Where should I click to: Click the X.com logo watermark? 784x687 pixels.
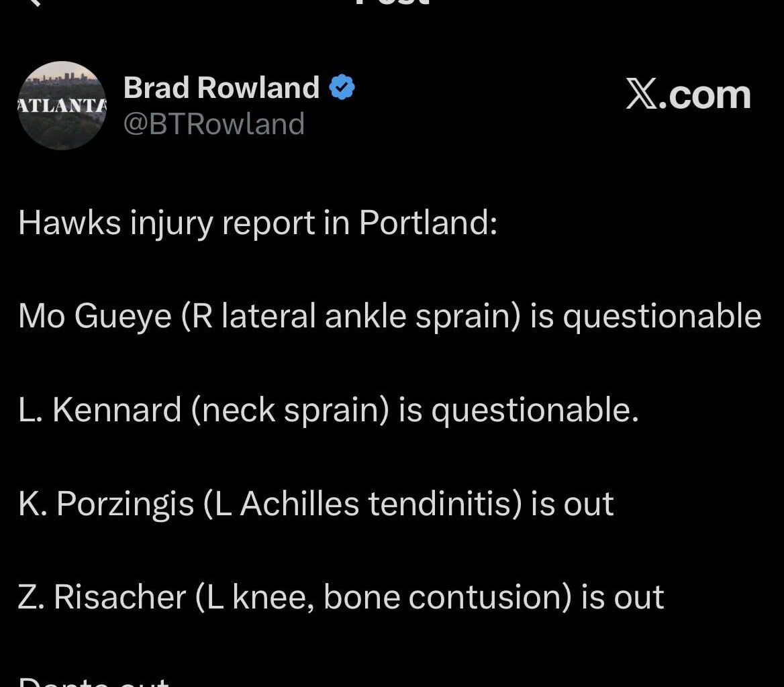pos(688,96)
